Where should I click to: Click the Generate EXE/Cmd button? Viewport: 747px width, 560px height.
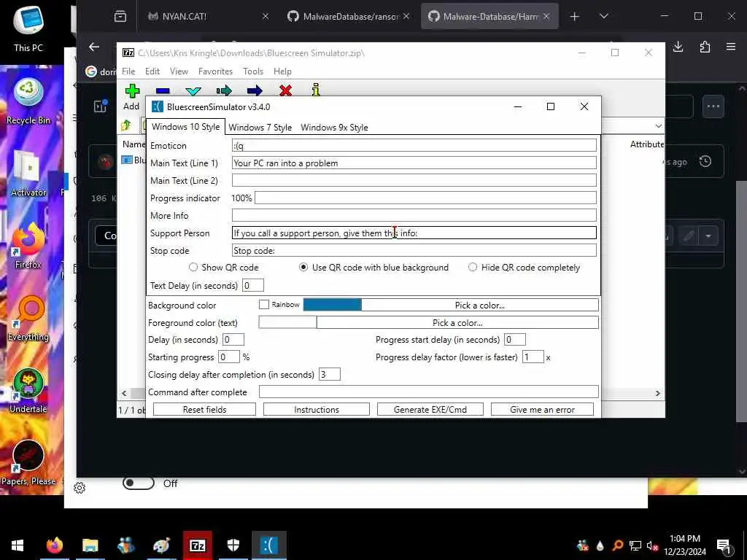point(430,410)
